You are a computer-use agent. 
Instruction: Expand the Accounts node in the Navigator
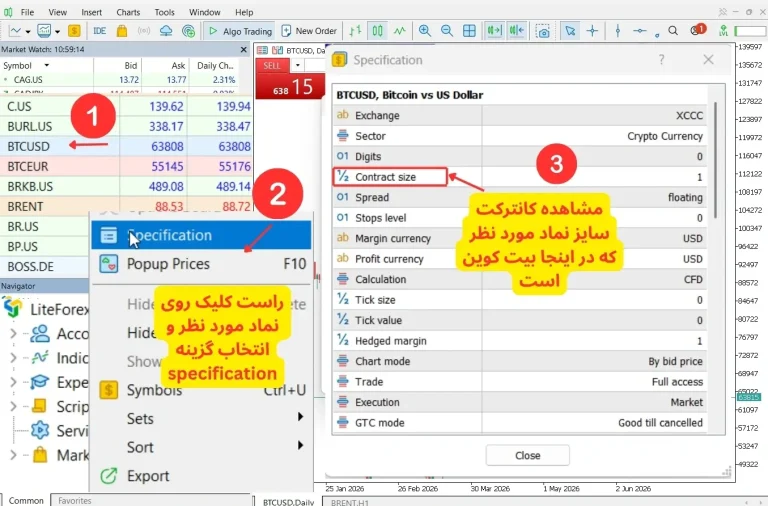point(13,334)
